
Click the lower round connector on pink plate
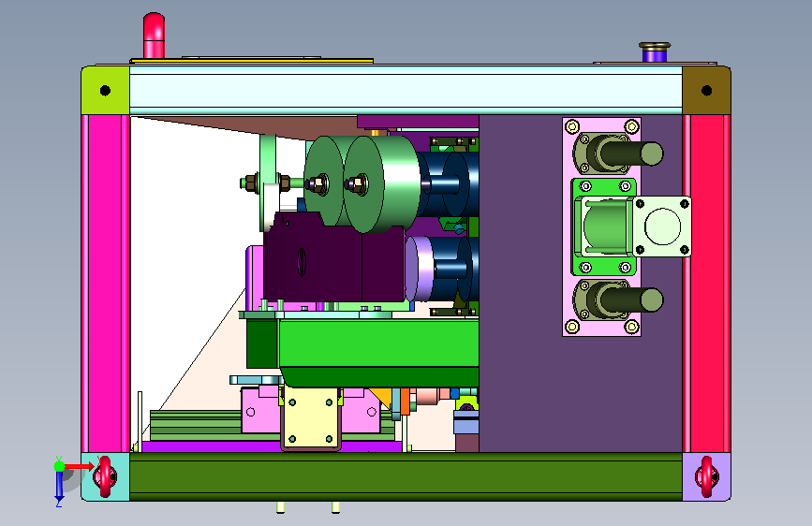tap(616, 300)
